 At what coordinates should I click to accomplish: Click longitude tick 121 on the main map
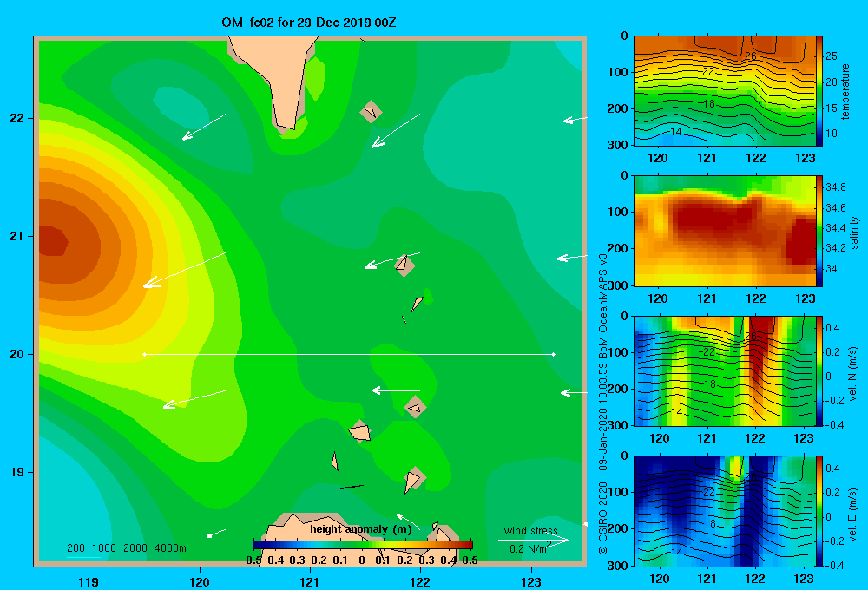point(310,581)
